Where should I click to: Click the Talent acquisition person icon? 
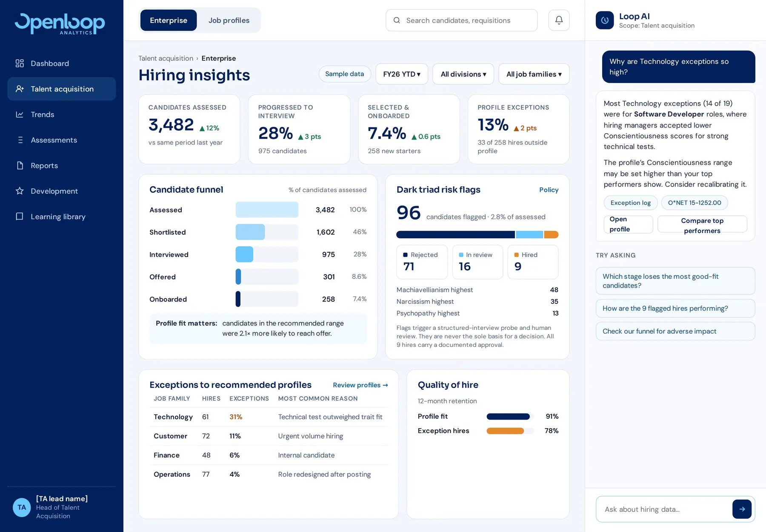click(x=20, y=89)
